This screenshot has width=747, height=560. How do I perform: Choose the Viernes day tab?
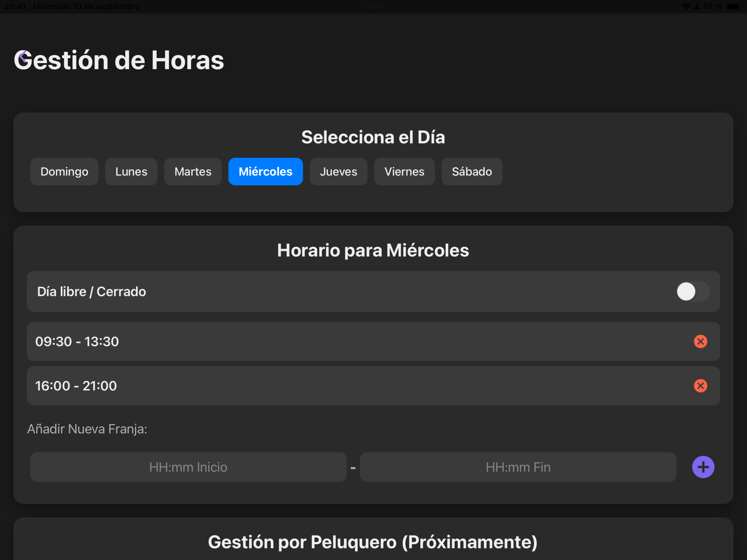coord(404,171)
